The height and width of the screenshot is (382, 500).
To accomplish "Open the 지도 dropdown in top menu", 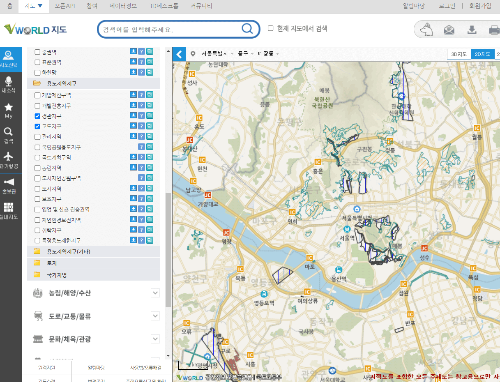I will pyautogui.click(x=33, y=6).
